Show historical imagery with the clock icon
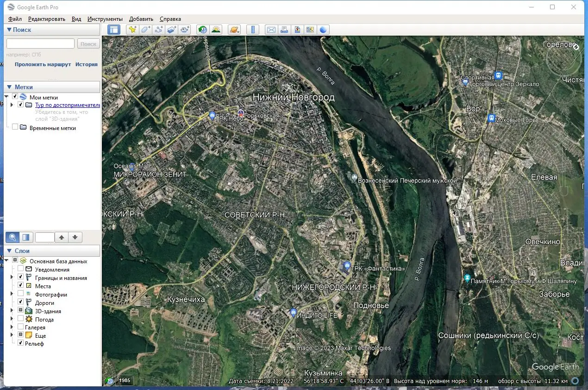Image resolution: width=588 pixels, height=390 pixels. 203,30
